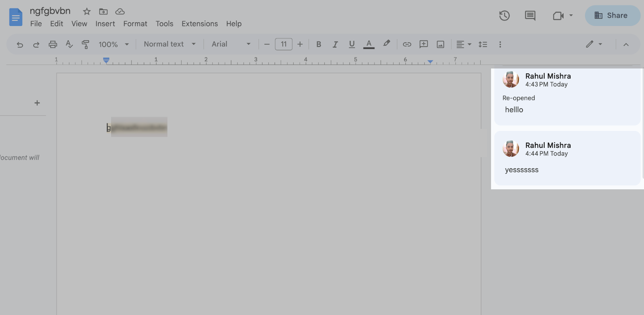Viewport: 644px width, 315px height.
Task: Toggle bold formatting
Action: click(318, 44)
